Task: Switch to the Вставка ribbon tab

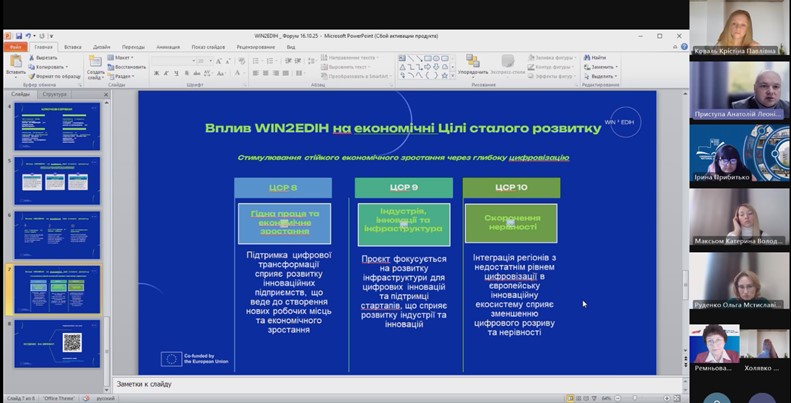Action: click(72, 46)
